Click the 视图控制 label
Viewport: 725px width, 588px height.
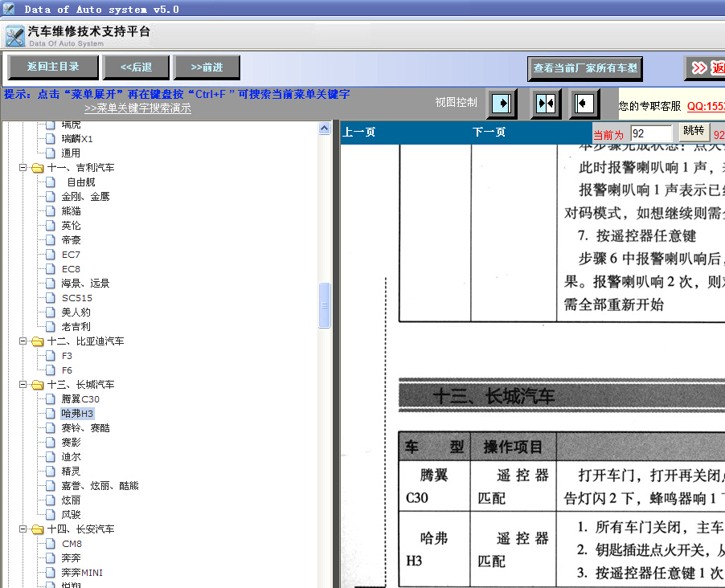[456, 102]
